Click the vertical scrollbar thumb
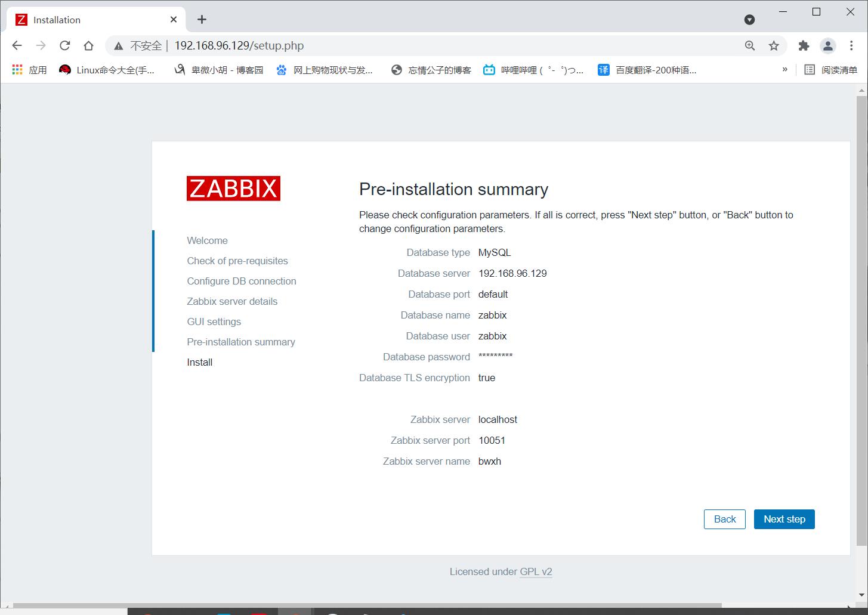 [861, 320]
